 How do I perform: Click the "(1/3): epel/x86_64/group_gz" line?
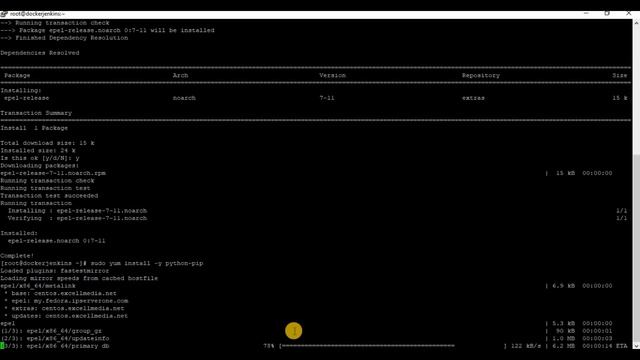tap(51, 331)
